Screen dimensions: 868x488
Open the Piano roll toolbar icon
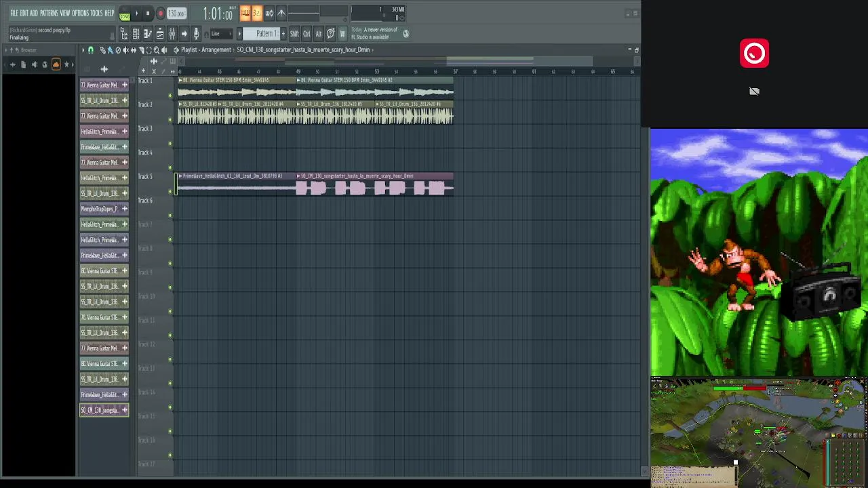[x=148, y=33]
